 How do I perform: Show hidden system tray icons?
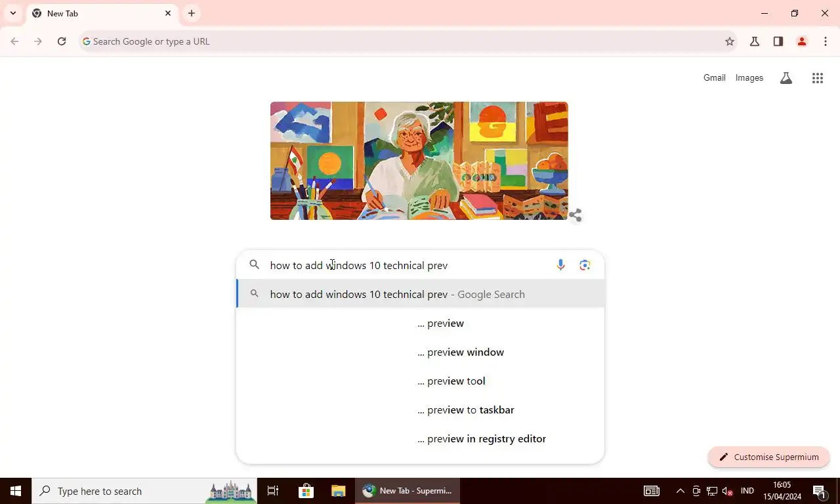681,491
